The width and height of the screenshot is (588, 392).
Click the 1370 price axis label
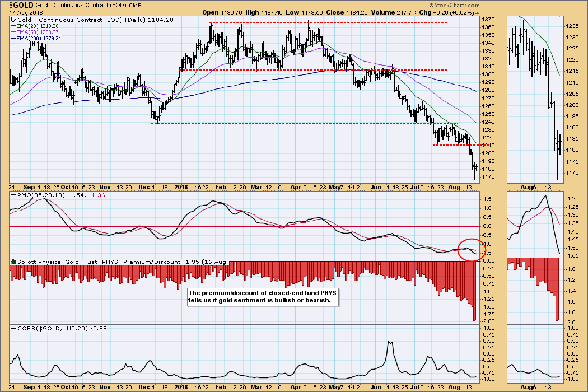point(488,20)
